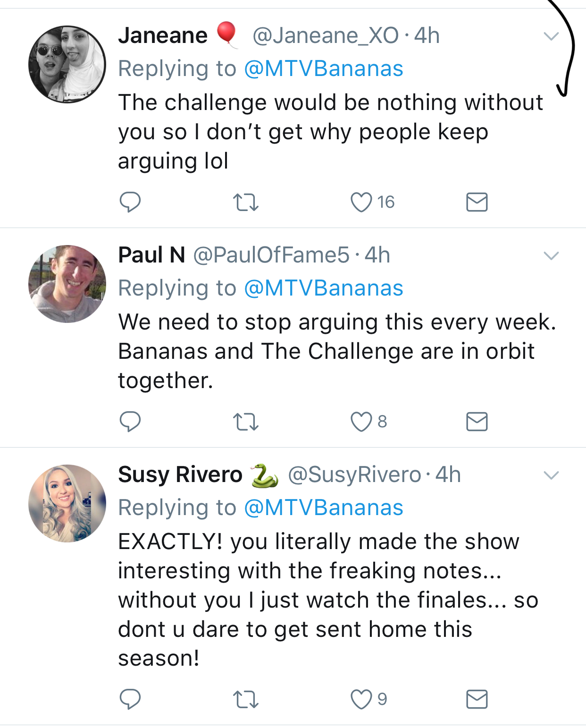Open the dropdown chevron on Susy Rivero's tweet
Image resolution: width=586 pixels, height=728 pixels.
pos(551,475)
